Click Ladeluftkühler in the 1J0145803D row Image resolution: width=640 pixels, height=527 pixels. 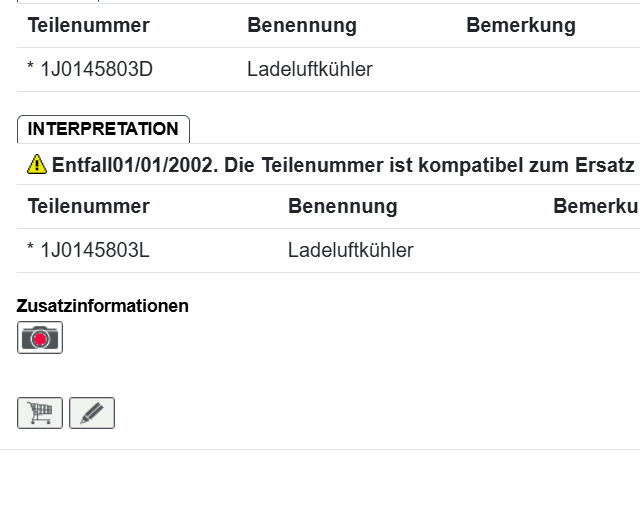(x=310, y=69)
